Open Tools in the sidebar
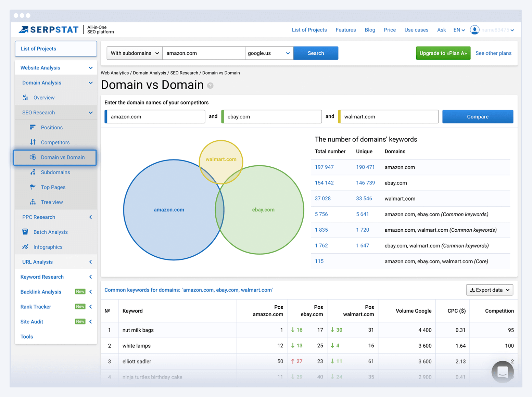Image resolution: width=532 pixels, height=397 pixels. pyautogui.click(x=27, y=336)
